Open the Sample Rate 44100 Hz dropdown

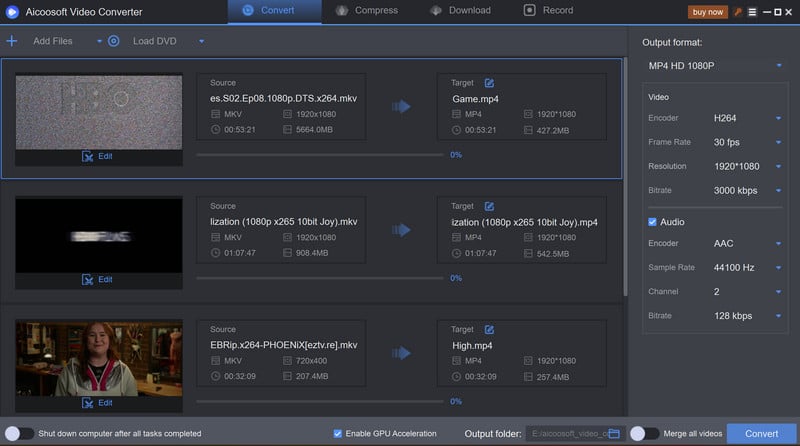[747, 267]
